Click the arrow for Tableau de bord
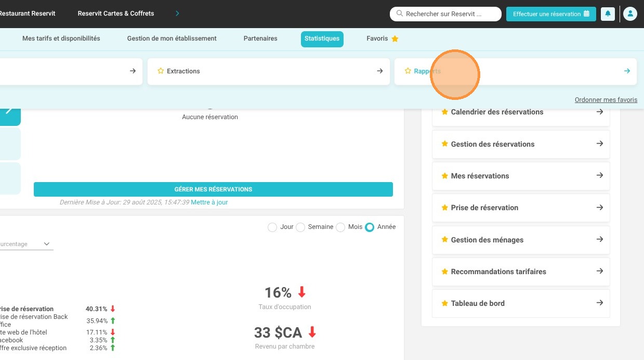The image size is (644, 360). tap(599, 303)
